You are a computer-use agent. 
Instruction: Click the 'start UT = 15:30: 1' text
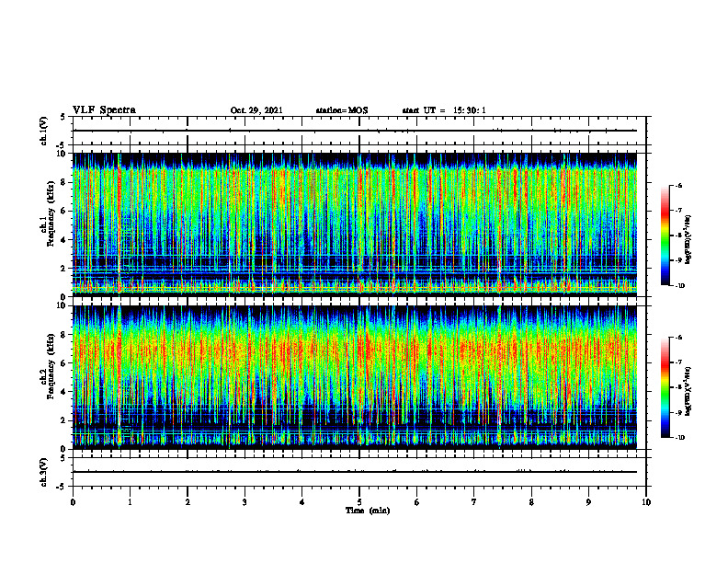(x=444, y=110)
